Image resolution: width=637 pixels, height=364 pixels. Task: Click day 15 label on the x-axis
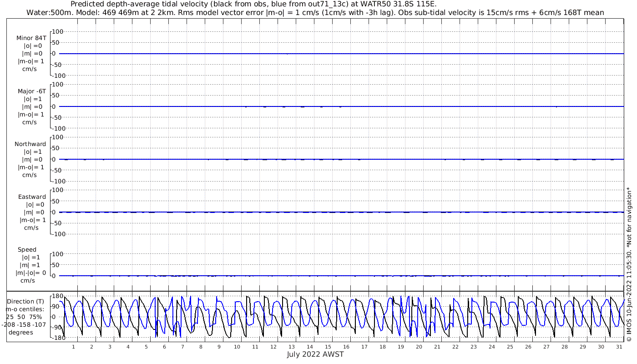pyautogui.click(x=328, y=347)
